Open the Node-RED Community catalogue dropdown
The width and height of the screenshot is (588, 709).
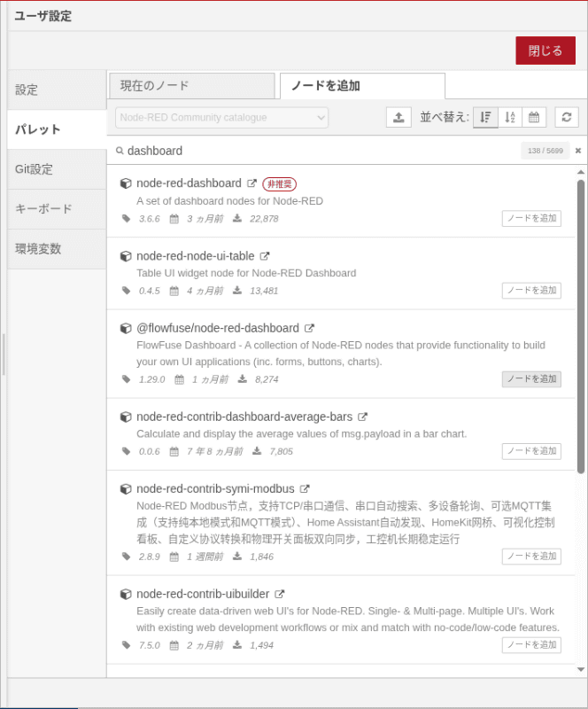click(x=221, y=118)
